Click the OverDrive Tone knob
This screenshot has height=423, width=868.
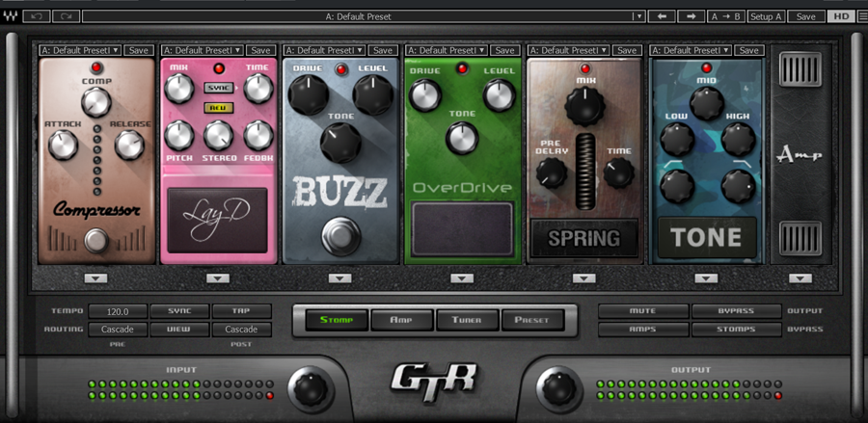[x=462, y=138]
